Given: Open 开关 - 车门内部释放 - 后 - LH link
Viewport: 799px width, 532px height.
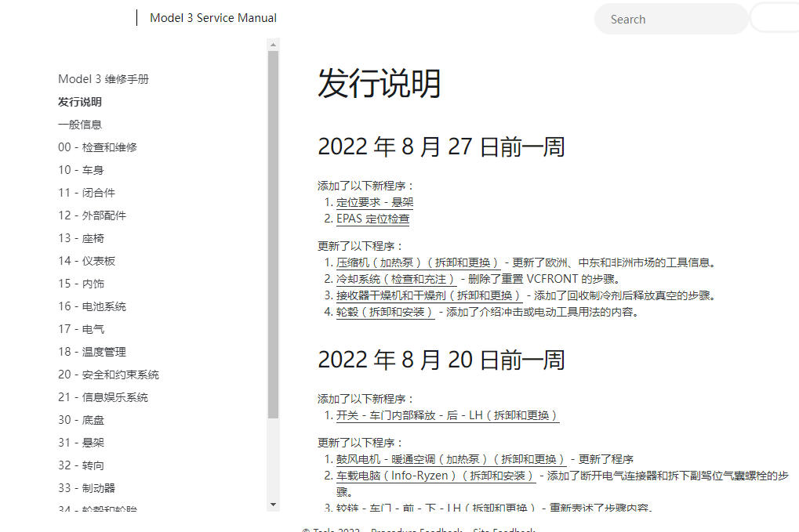Looking at the screenshot, I should tap(448, 415).
